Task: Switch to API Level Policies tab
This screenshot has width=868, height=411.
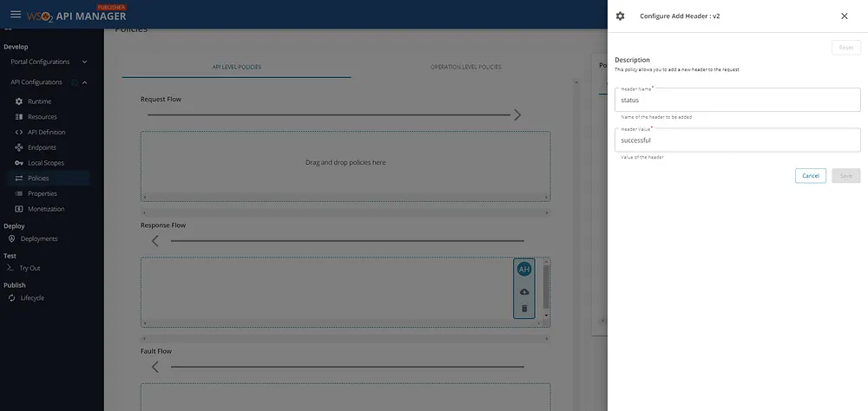Action: [236, 67]
